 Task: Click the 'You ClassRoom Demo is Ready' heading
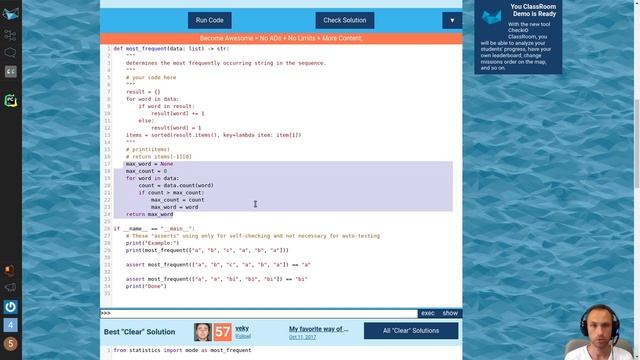(533, 10)
